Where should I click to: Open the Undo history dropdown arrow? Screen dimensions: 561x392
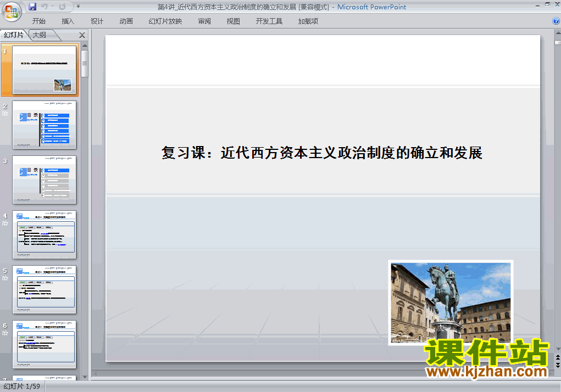point(52,7)
